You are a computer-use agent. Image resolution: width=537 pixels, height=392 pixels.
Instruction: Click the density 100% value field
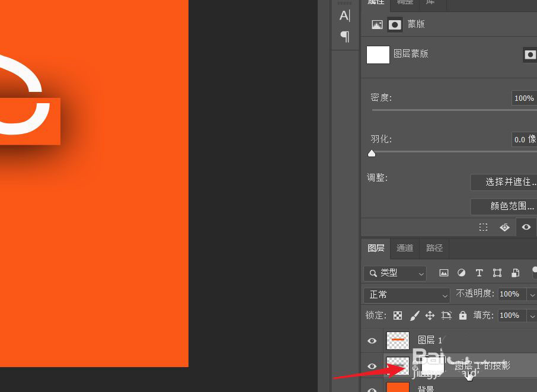(524, 98)
